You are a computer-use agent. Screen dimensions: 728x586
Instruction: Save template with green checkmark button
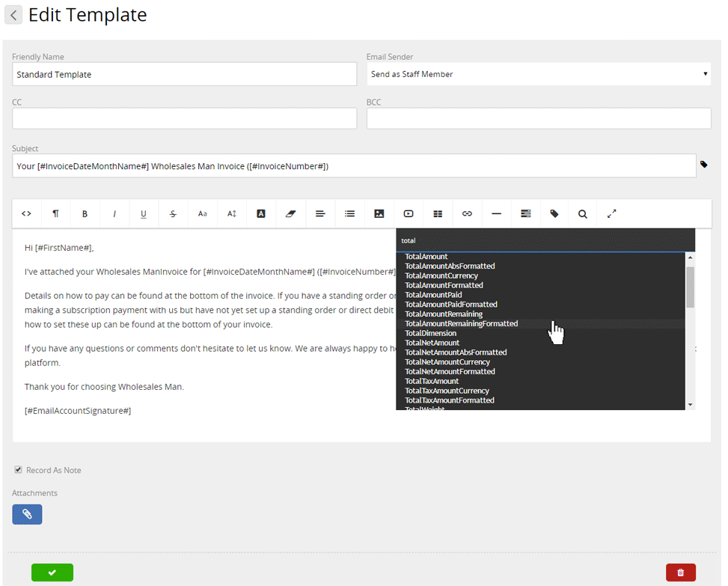[x=52, y=572]
